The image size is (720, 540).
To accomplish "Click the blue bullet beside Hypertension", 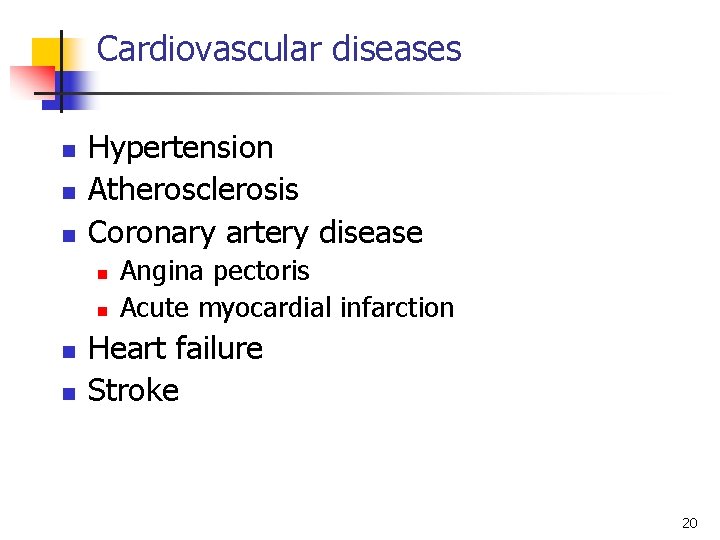I will coord(69,151).
